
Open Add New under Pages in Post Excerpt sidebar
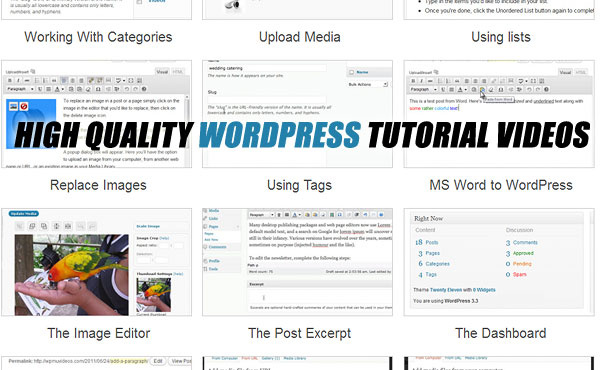(211, 240)
